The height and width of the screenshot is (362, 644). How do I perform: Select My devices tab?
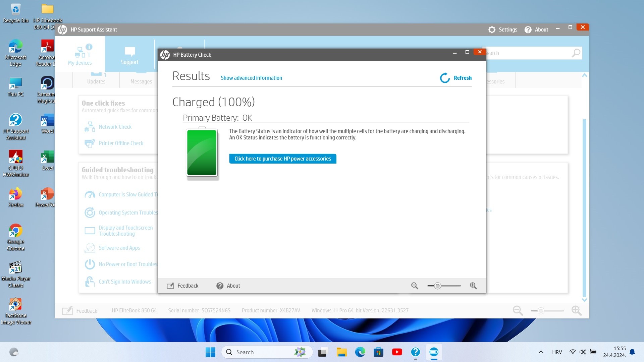(x=80, y=54)
